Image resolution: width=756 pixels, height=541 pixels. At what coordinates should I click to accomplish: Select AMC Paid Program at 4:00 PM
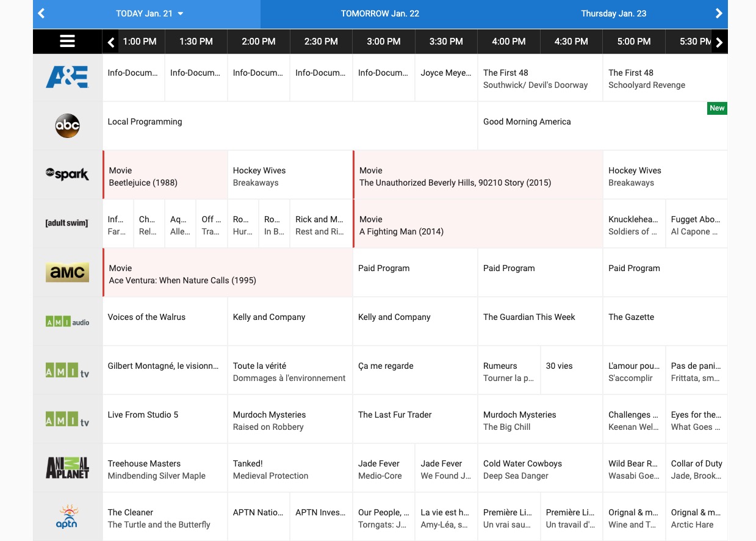pos(540,272)
